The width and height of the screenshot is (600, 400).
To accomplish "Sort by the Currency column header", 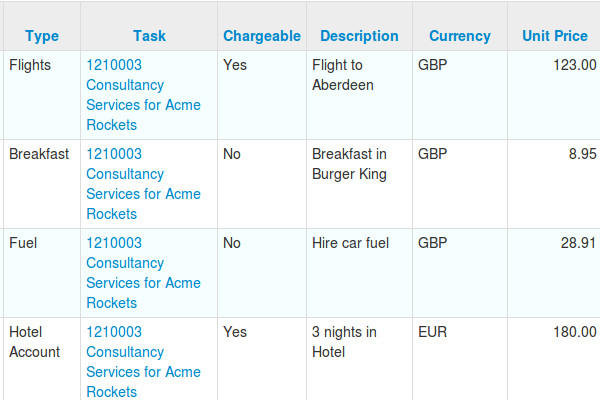I will [x=460, y=36].
